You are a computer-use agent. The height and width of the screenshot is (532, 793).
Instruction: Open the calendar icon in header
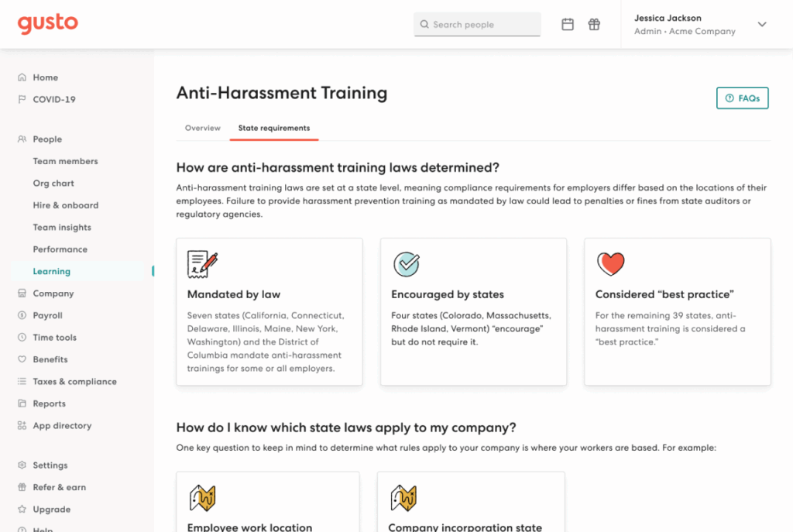point(568,24)
